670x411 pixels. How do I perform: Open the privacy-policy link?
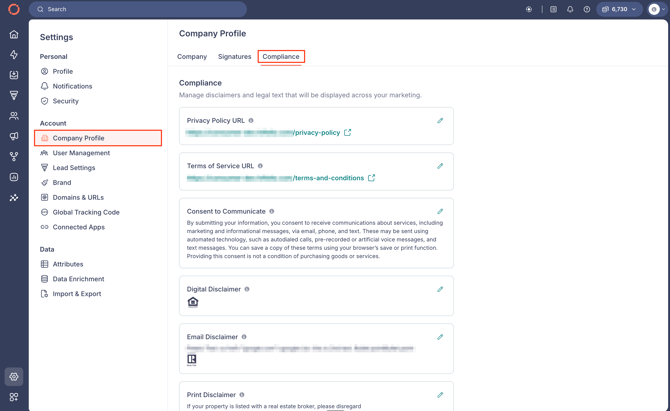pos(316,133)
